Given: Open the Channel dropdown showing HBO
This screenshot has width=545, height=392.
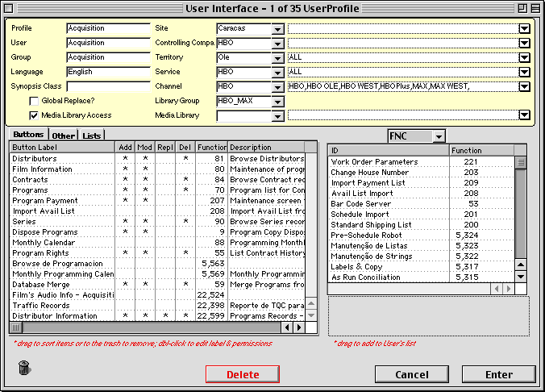Looking at the screenshot, I should pos(277,87).
